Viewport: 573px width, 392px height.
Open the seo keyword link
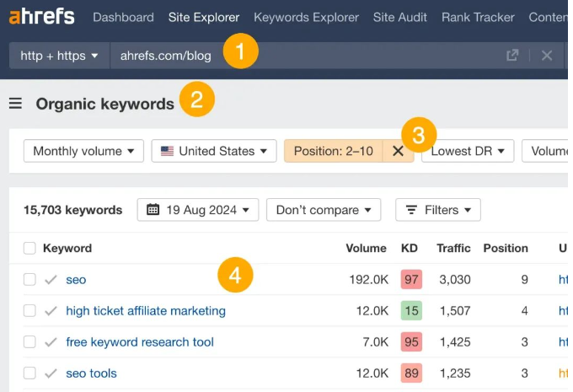(x=76, y=280)
